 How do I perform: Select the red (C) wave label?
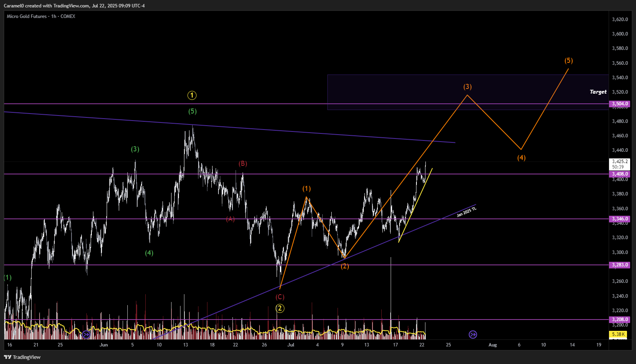280,297
